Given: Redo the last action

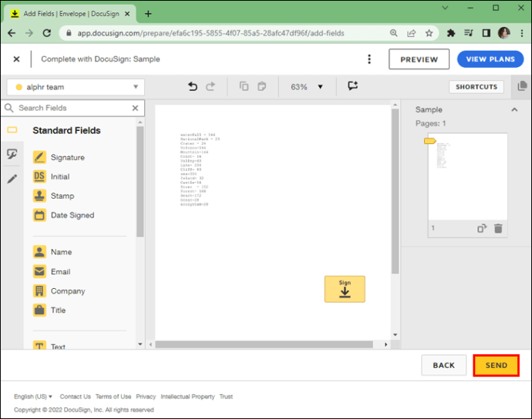Looking at the screenshot, I should (210, 86).
